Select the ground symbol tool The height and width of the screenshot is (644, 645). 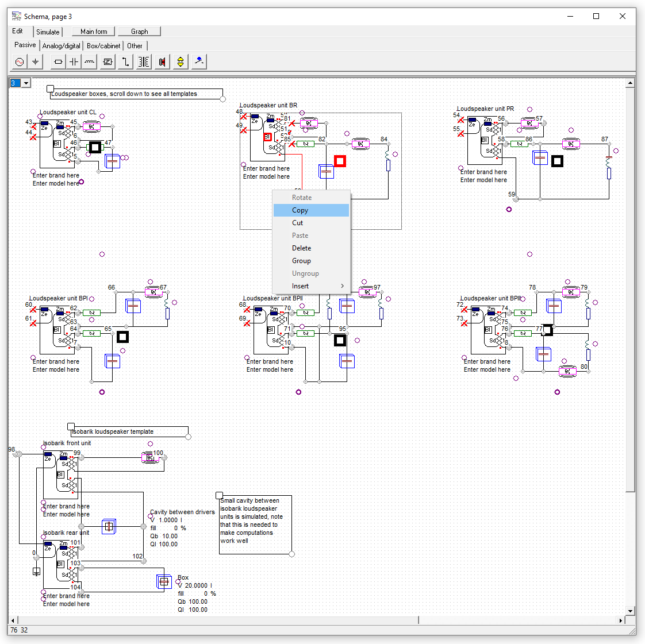36,61
